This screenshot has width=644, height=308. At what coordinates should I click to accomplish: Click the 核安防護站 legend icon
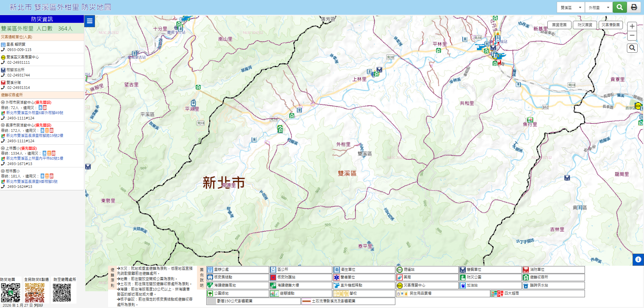(x=273, y=277)
